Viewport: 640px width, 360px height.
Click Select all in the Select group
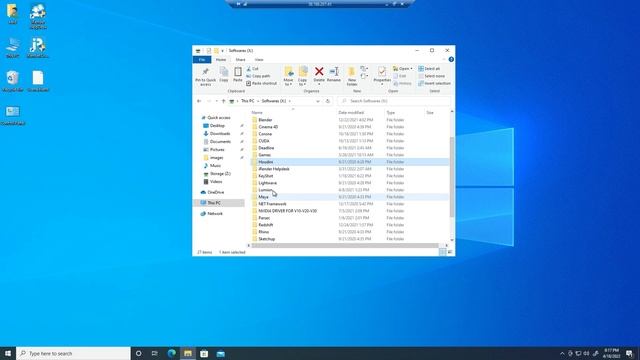[x=429, y=69]
